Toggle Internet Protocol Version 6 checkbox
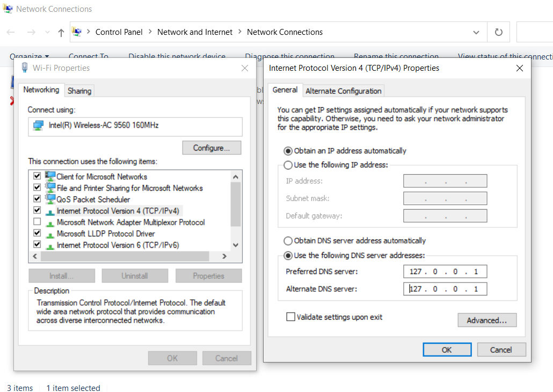The width and height of the screenshot is (553, 392). pyautogui.click(x=37, y=244)
